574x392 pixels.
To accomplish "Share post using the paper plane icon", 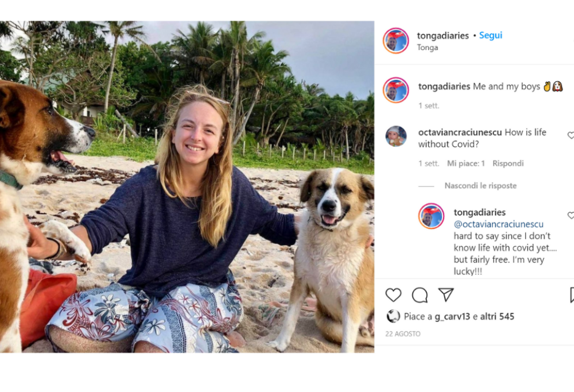I will [446, 294].
